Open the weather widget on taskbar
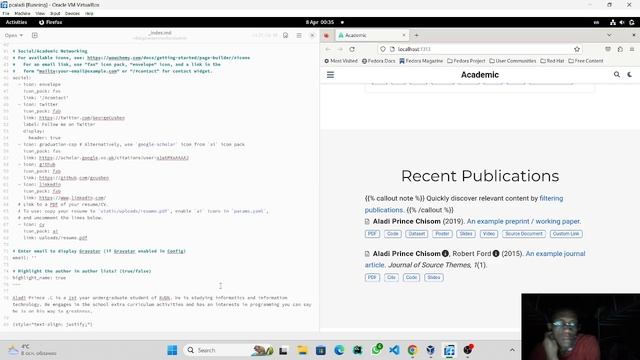The image size is (640, 360). (32, 350)
